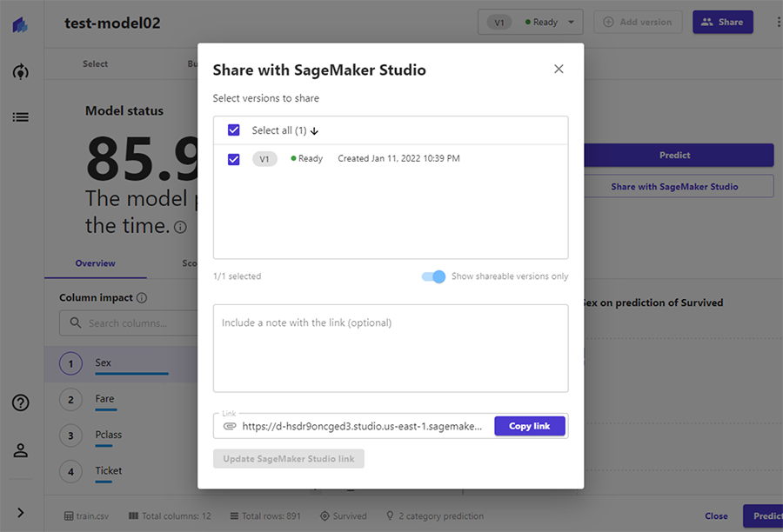
Task: Select the Ticket column row
Action: coord(121,472)
